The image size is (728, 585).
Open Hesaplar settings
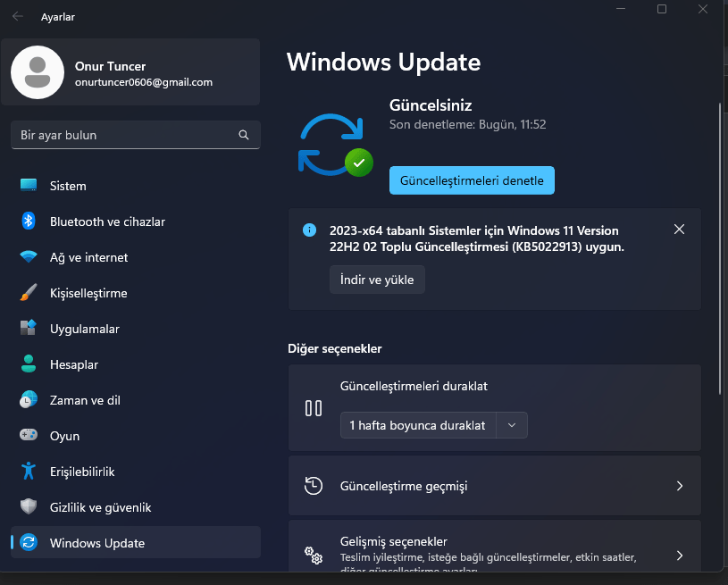coord(135,364)
